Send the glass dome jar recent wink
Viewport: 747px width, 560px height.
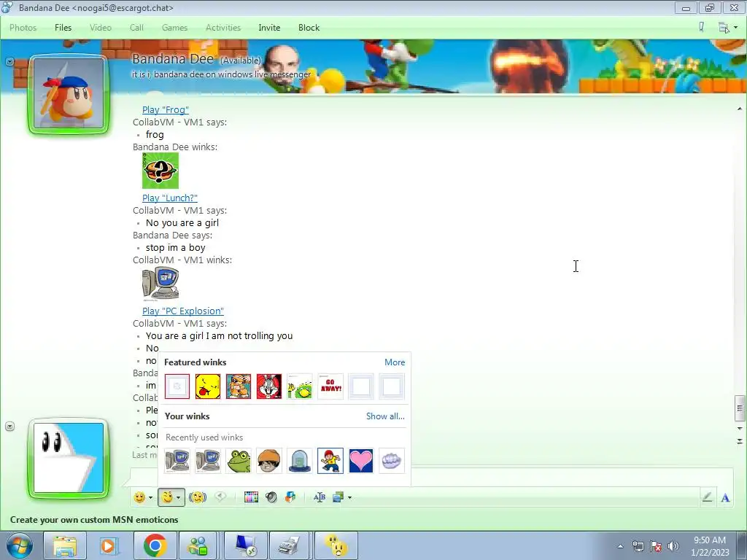pos(300,461)
